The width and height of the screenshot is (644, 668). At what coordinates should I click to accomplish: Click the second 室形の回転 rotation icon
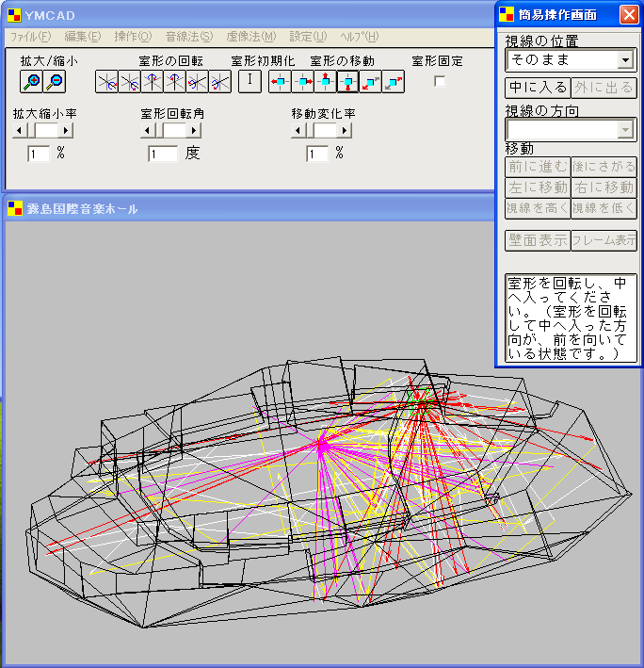coord(129,81)
